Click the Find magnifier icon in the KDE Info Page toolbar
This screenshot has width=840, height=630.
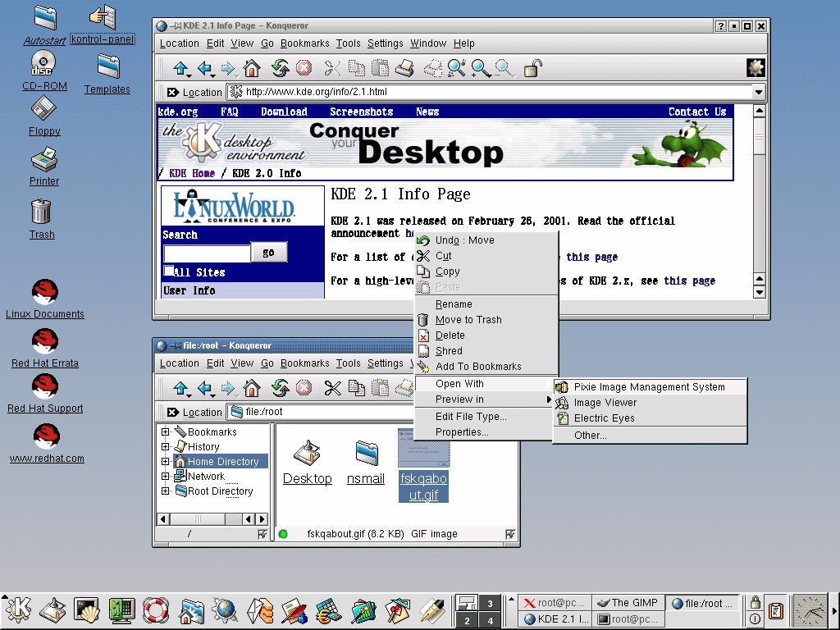456,69
